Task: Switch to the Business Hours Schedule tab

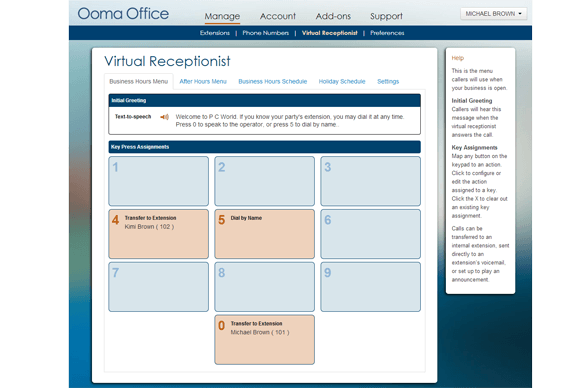Action: point(273,81)
